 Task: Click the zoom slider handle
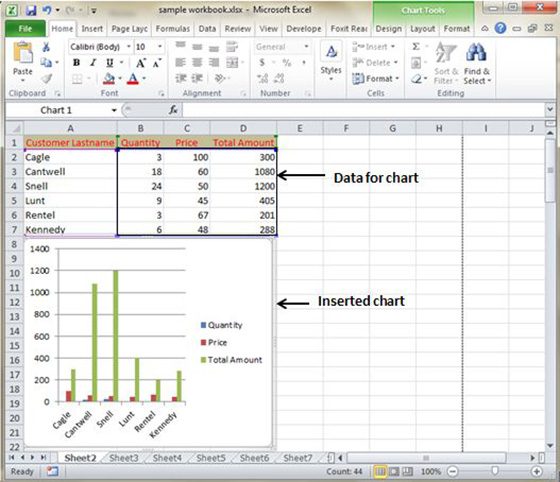point(495,471)
